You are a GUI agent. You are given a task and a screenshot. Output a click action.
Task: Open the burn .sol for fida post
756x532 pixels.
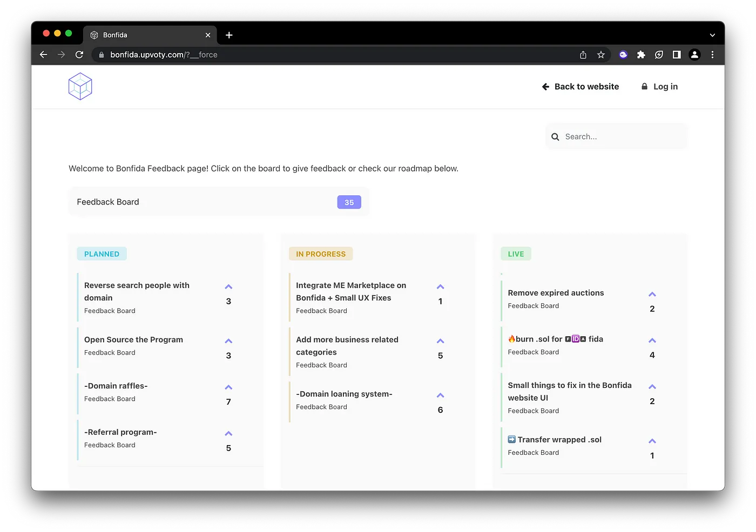[x=555, y=339]
